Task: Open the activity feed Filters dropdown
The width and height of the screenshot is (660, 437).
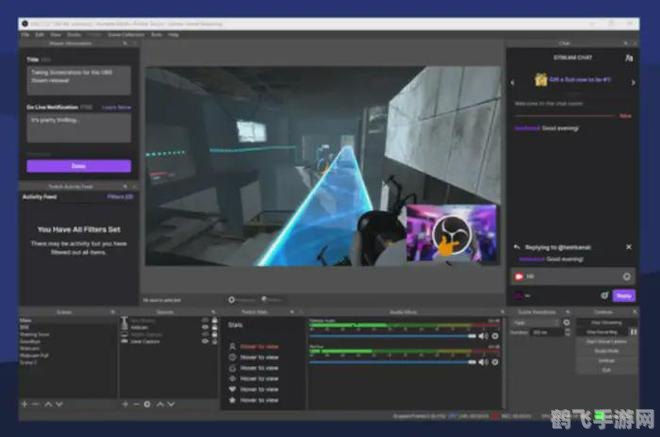Action: [x=121, y=196]
